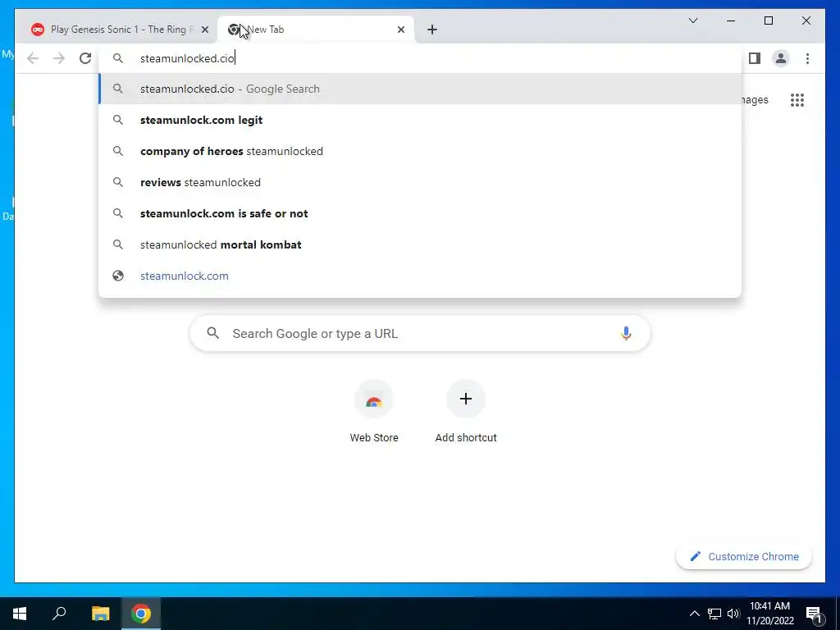Open File Explorer from the taskbar
840x630 pixels.
100,614
